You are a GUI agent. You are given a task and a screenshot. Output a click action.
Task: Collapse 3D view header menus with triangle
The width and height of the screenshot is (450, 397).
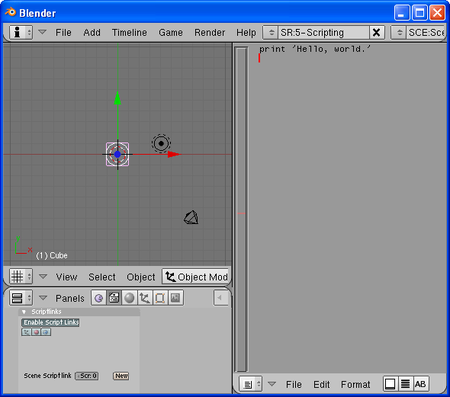(x=43, y=276)
